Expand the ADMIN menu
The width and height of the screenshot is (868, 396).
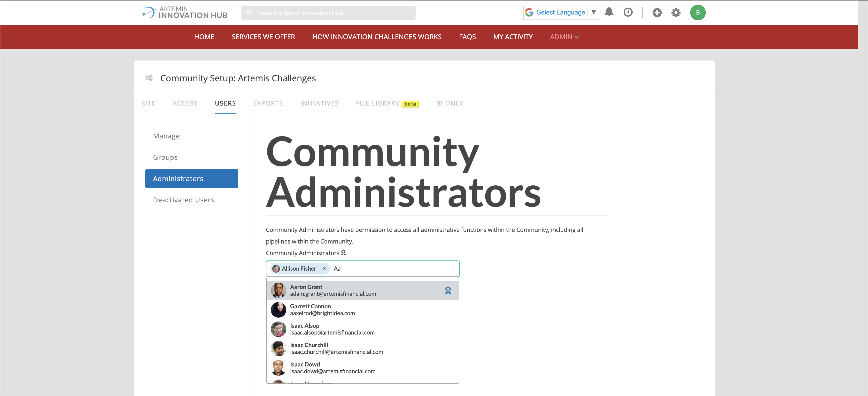tap(564, 37)
